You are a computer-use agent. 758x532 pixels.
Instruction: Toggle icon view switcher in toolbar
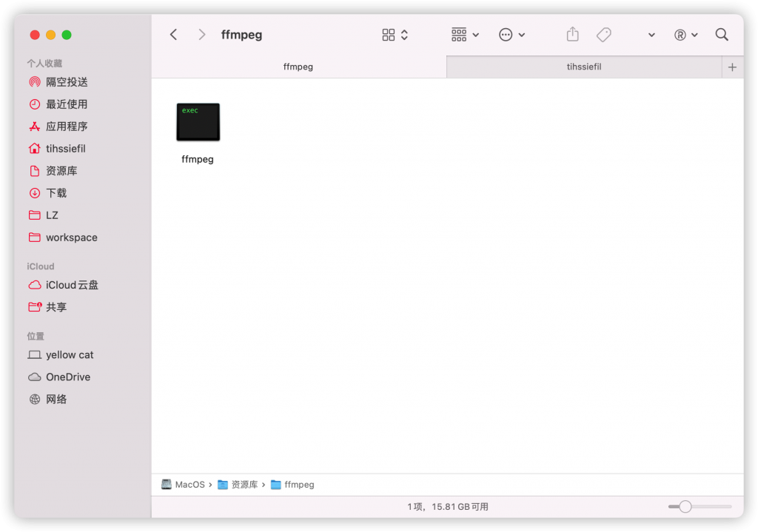tap(395, 35)
